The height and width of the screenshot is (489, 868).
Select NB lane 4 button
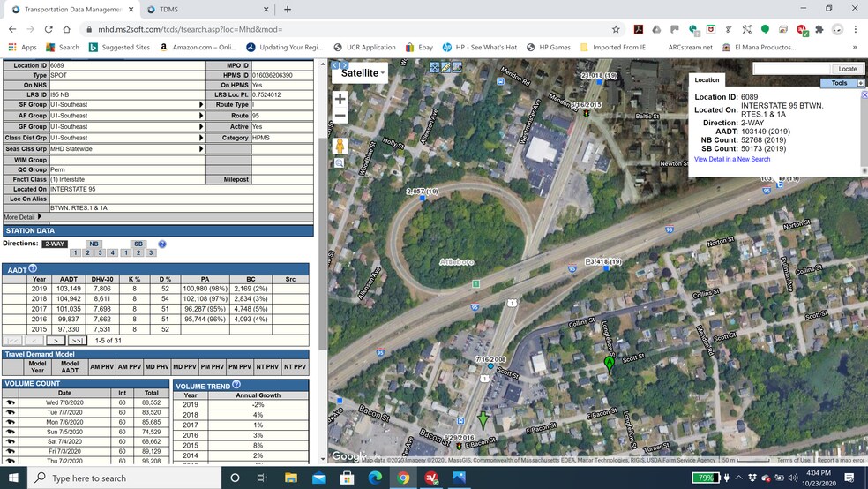click(112, 252)
